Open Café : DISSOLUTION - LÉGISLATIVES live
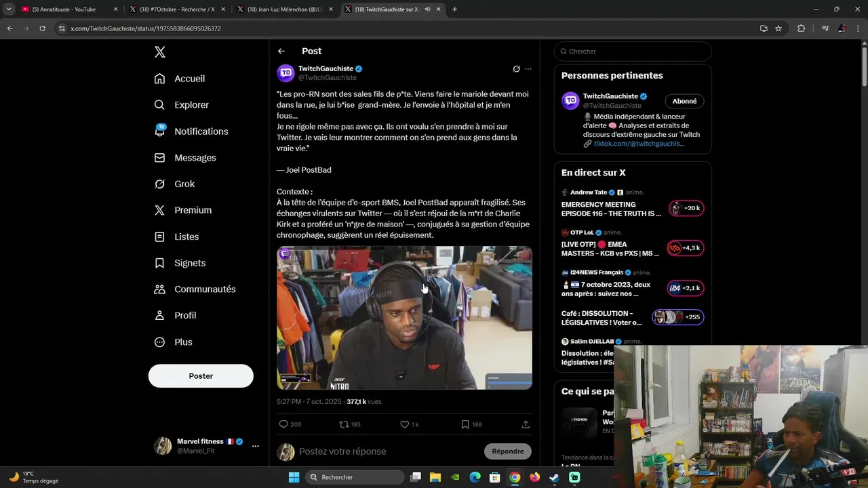This screenshot has width=868, height=488. tap(601, 318)
